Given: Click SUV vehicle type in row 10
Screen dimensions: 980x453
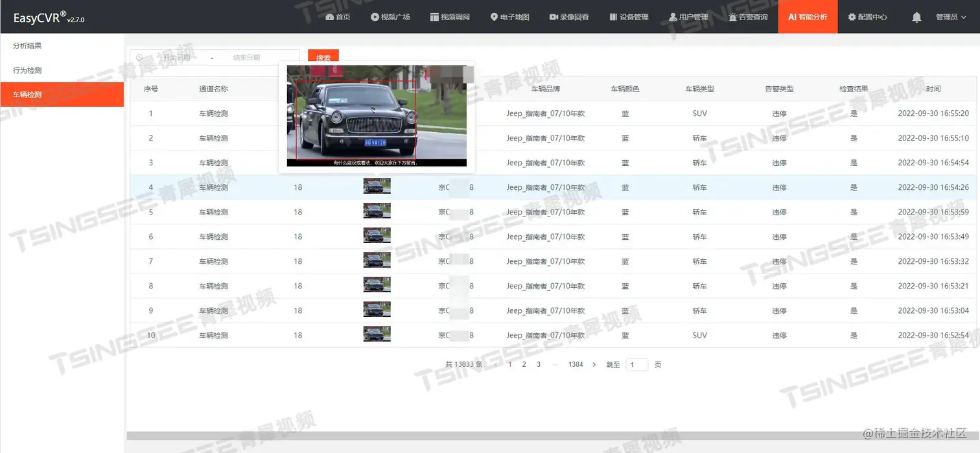Looking at the screenshot, I should pos(700,335).
